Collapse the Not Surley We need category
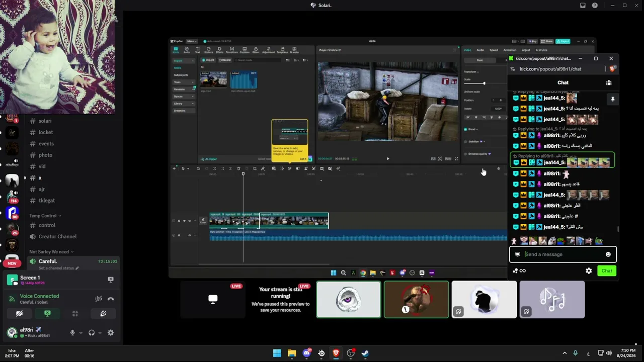The height and width of the screenshot is (362, 644). tap(51, 251)
